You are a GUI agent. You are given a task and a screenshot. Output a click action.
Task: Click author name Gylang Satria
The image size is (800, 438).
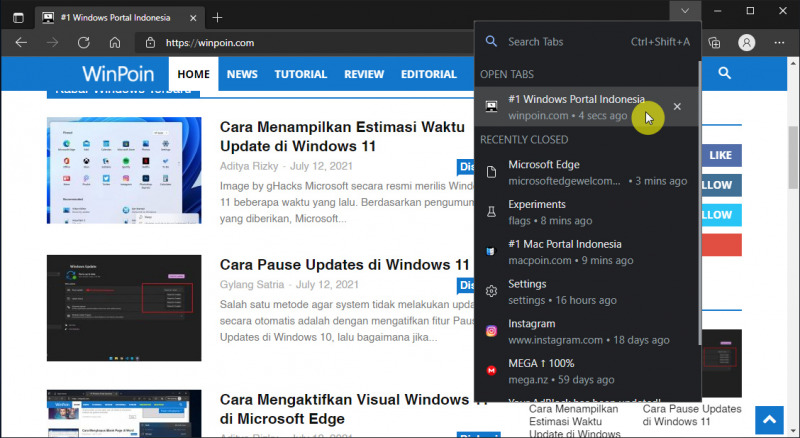click(252, 284)
